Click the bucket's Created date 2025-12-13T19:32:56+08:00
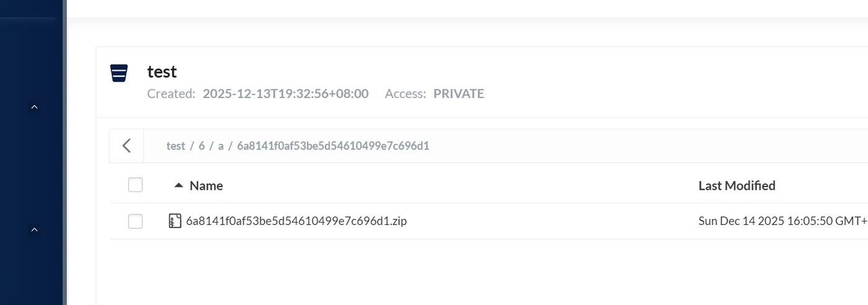Screen dimensions: 868x305 tap(285, 94)
